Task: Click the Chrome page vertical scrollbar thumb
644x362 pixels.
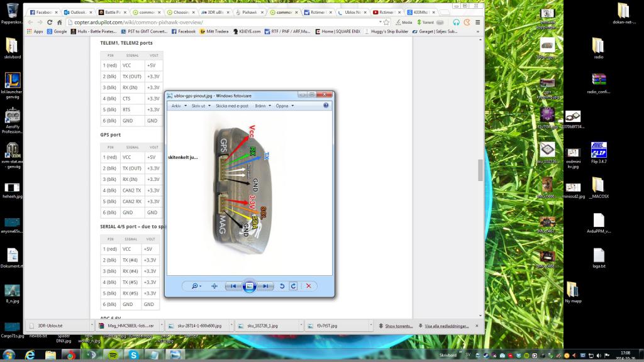Action: 480,170
